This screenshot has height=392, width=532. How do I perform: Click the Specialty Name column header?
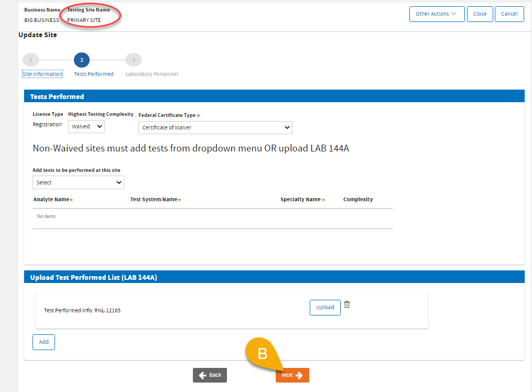tap(300, 200)
